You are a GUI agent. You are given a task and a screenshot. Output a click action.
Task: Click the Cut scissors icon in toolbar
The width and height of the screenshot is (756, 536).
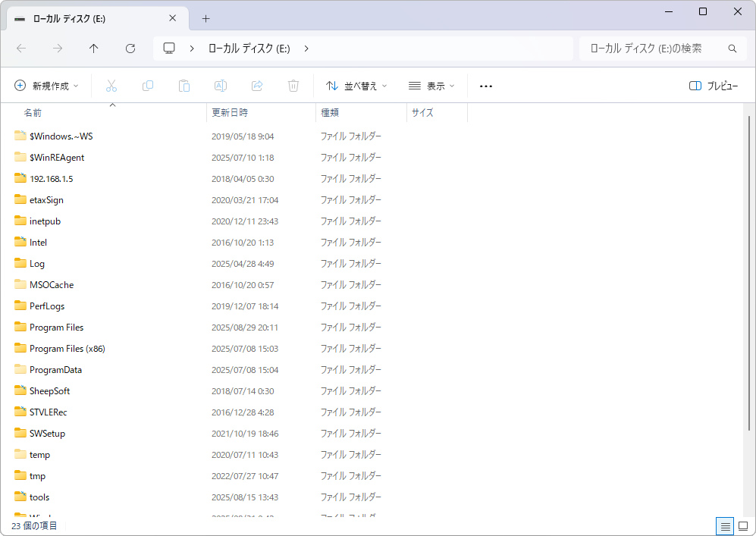(111, 86)
